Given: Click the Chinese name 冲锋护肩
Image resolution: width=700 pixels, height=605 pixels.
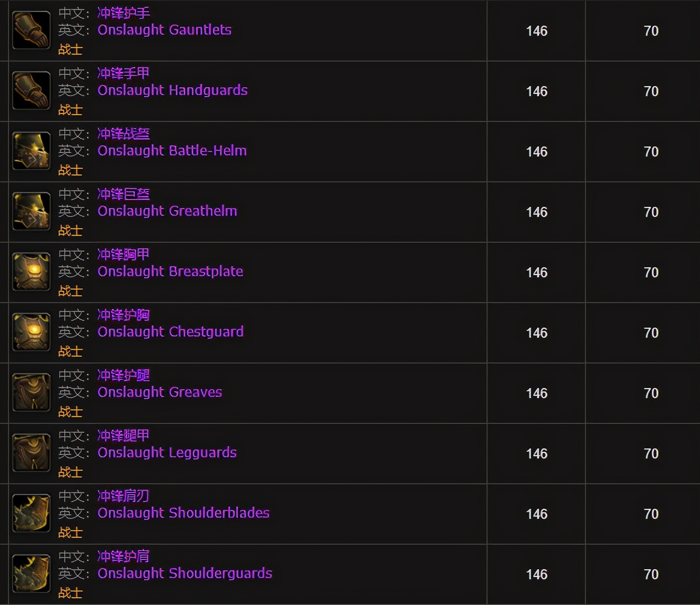Looking at the screenshot, I should [x=123, y=556].
